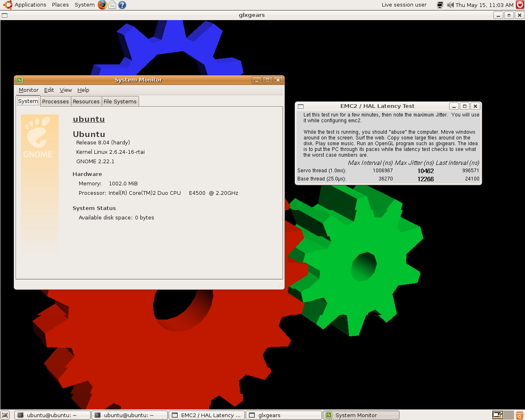
Task: Click the network connection tray icon
Action: [x=440, y=5]
